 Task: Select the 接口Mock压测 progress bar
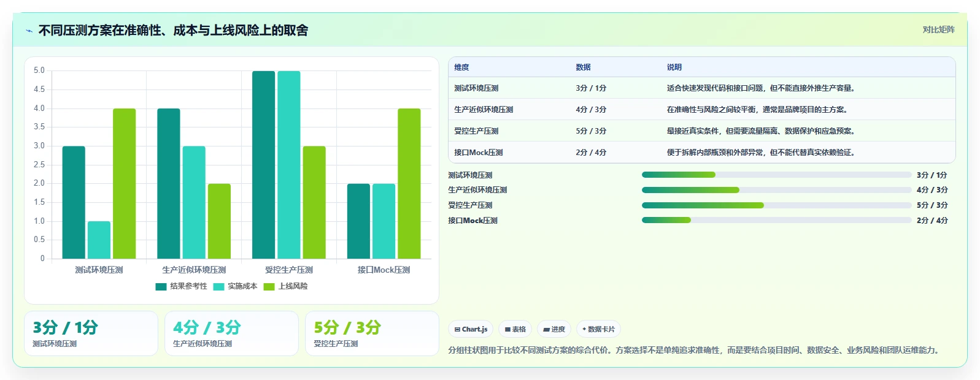coord(776,220)
